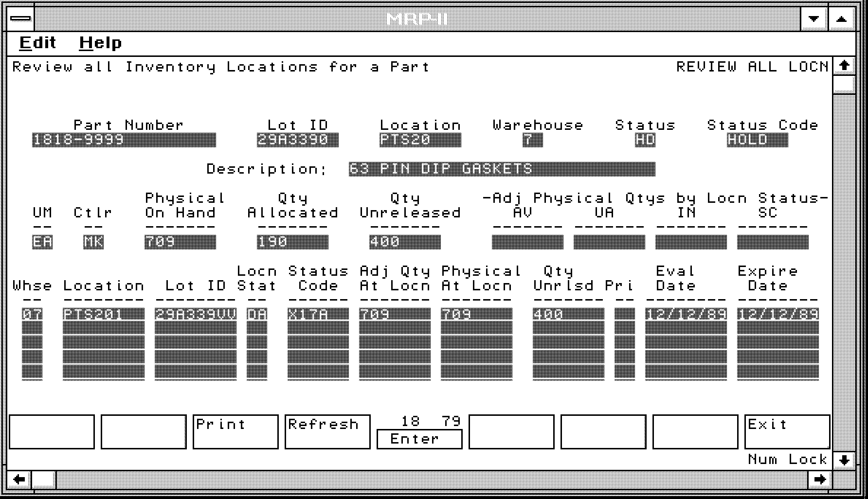Click the horizontal scrollbar right arrow
This screenshot has width=868, height=499.
819,480
